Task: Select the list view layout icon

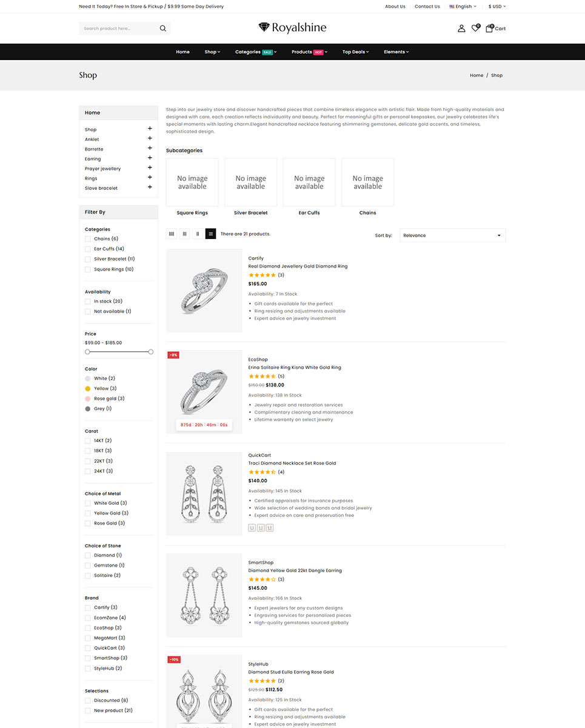Action: click(210, 234)
